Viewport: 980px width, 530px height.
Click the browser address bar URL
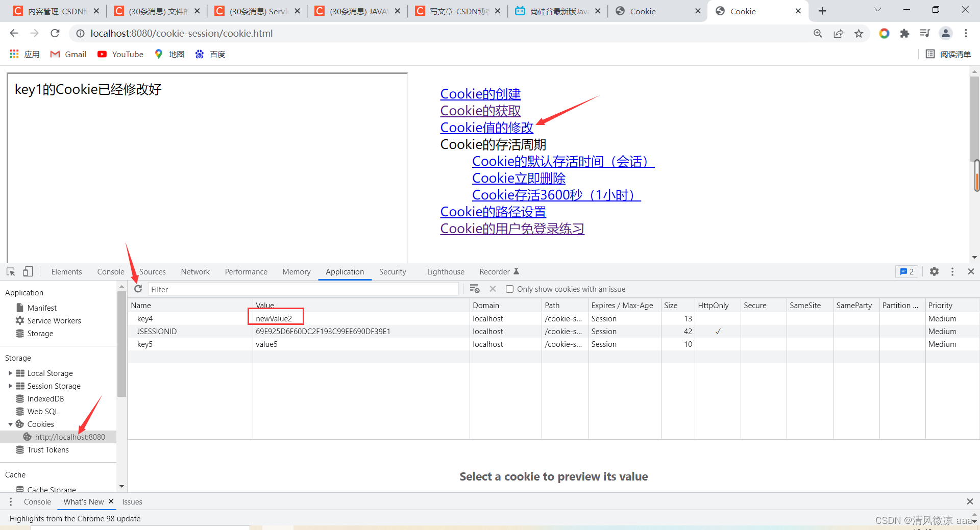click(182, 33)
